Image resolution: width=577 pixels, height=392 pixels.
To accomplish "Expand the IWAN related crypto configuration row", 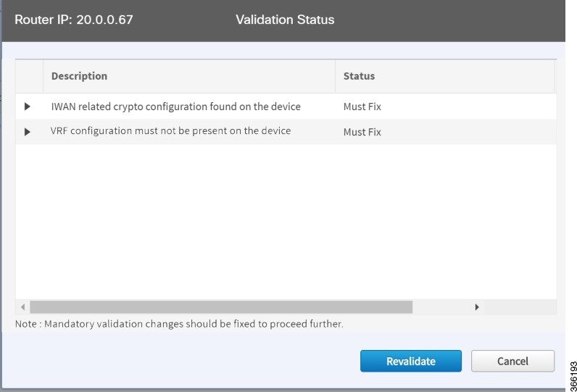I will coord(28,107).
